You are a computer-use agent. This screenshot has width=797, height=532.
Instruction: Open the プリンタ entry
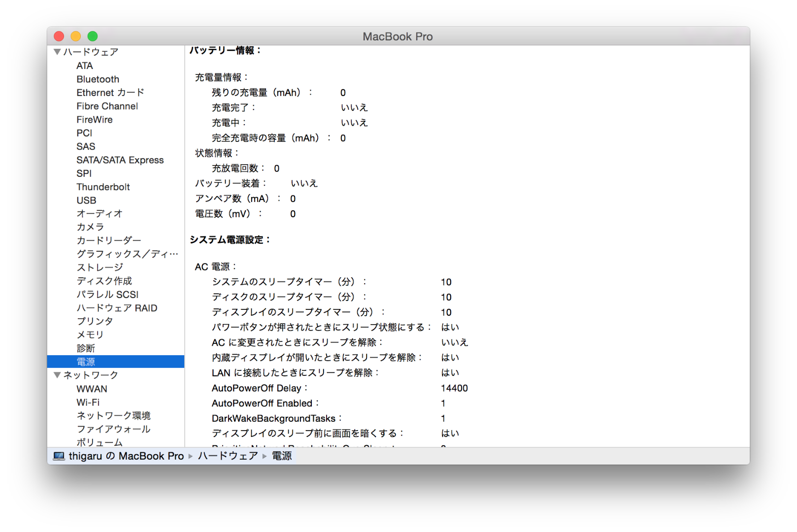point(95,321)
